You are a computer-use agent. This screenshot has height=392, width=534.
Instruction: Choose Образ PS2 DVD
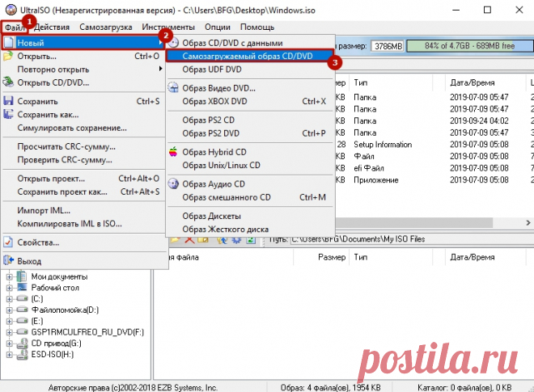pos(250,133)
